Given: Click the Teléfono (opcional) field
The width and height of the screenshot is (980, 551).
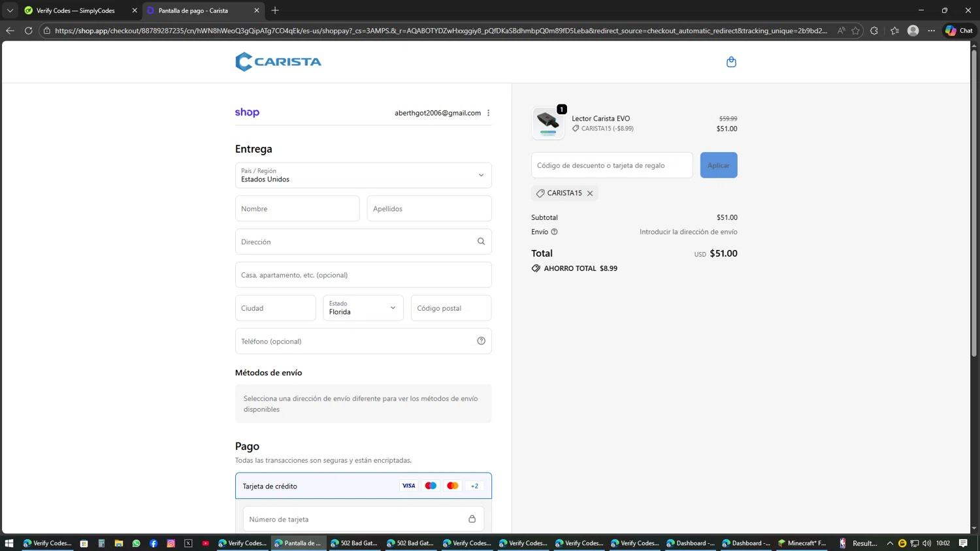Looking at the screenshot, I should pos(363,341).
